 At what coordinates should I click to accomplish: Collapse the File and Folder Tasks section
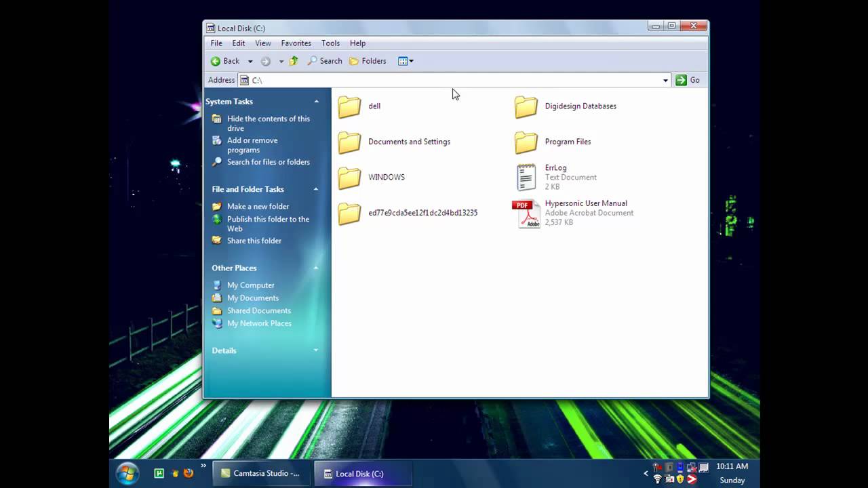(316, 189)
